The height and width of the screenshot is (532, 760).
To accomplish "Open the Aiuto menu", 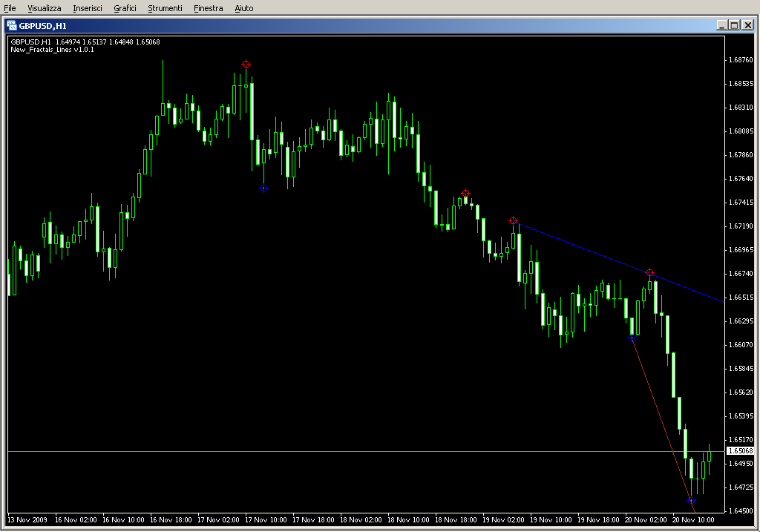I will 243,8.
